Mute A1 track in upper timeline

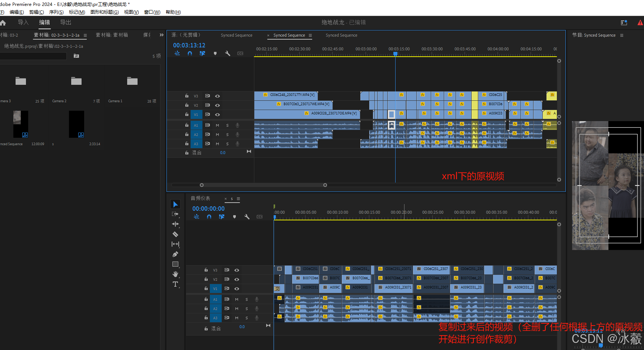pyautogui.click(x=218, y=125)
